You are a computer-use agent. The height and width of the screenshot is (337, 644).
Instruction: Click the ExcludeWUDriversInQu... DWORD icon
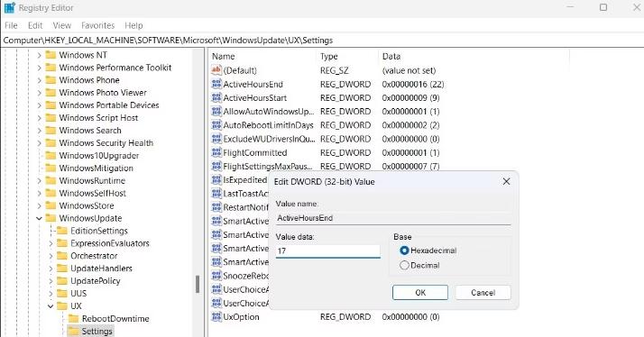click(x=216, y=139)
